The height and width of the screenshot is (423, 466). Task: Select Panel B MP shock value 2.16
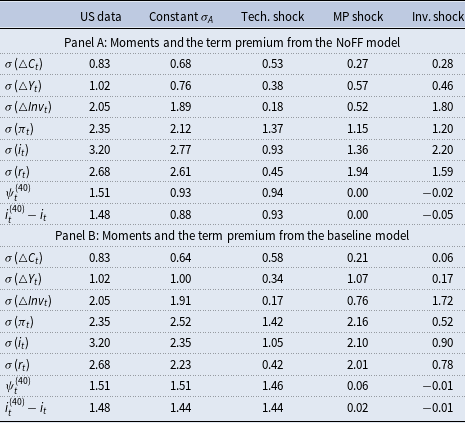(x=357, y=322)
